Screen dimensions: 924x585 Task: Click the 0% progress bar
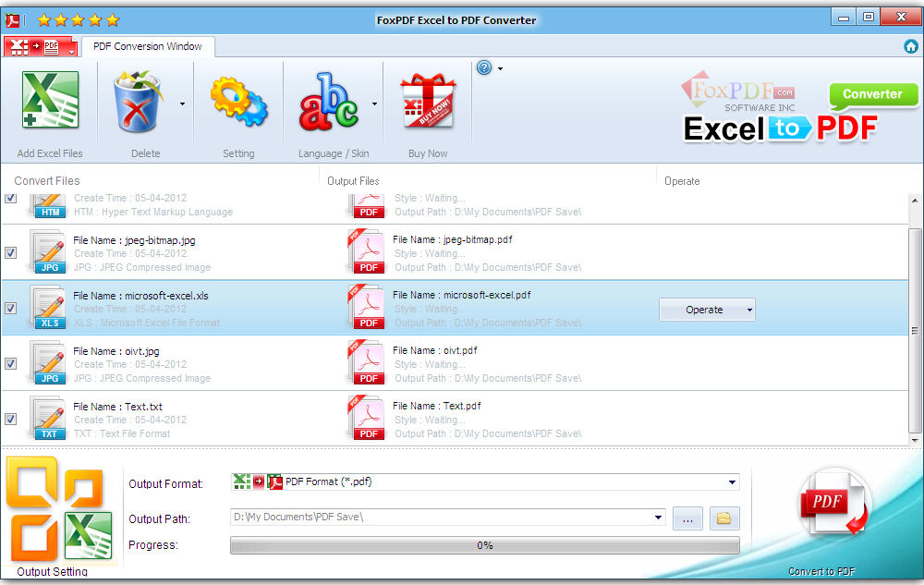click(484, 545)
